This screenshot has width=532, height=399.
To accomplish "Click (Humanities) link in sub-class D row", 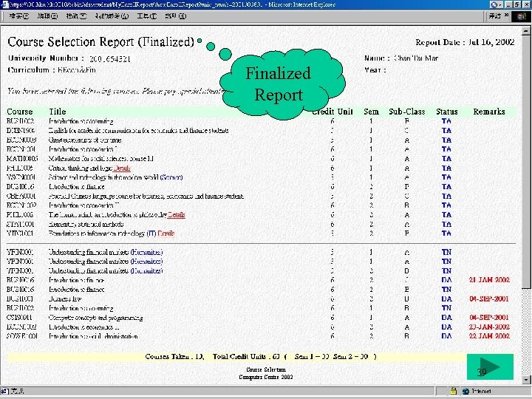I will [146, 270].
